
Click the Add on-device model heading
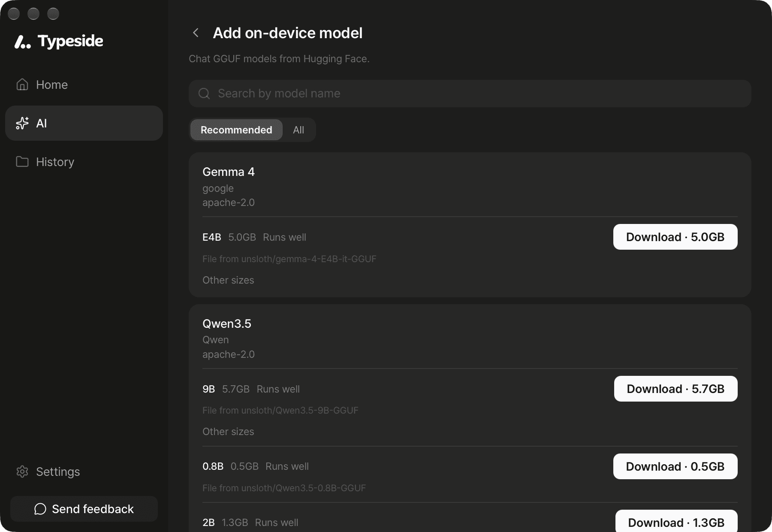coord(288,33)
